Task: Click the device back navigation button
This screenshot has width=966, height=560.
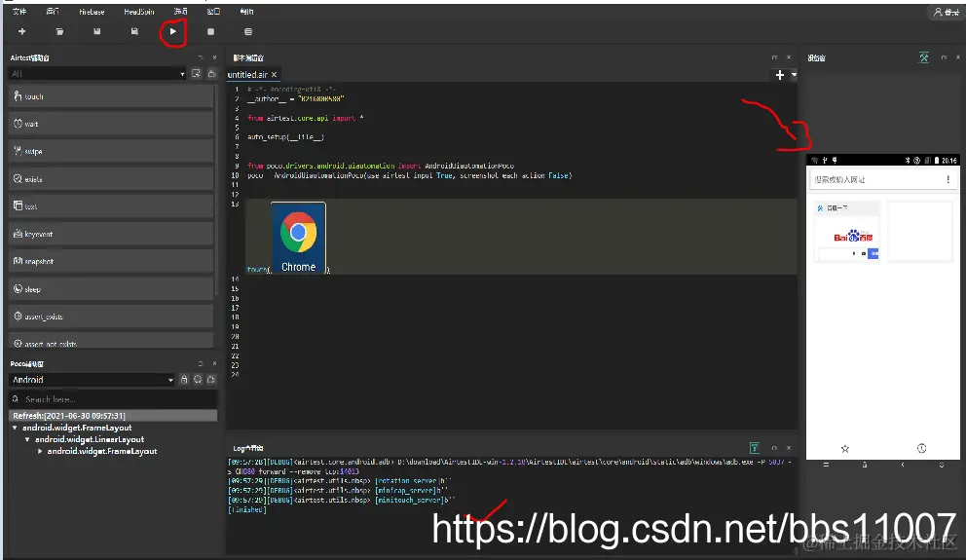Action: coord(903,465)
